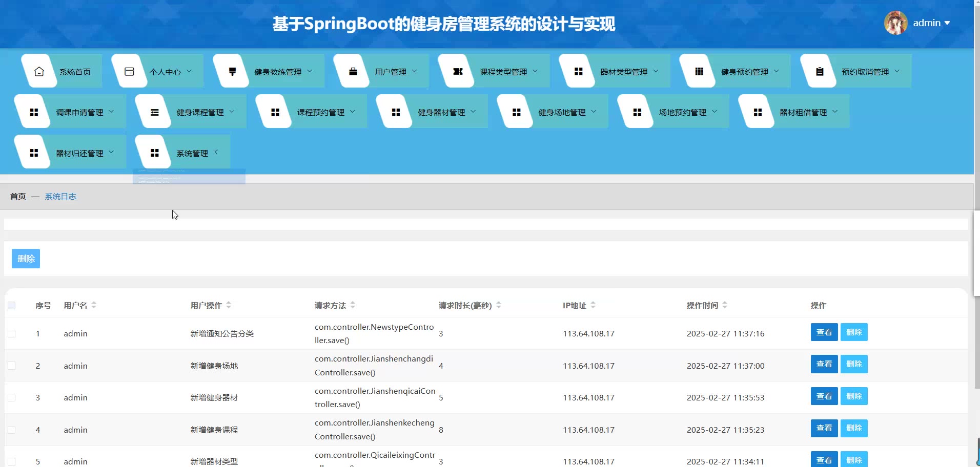Toggle the select-all checkbox in table header

12,306
